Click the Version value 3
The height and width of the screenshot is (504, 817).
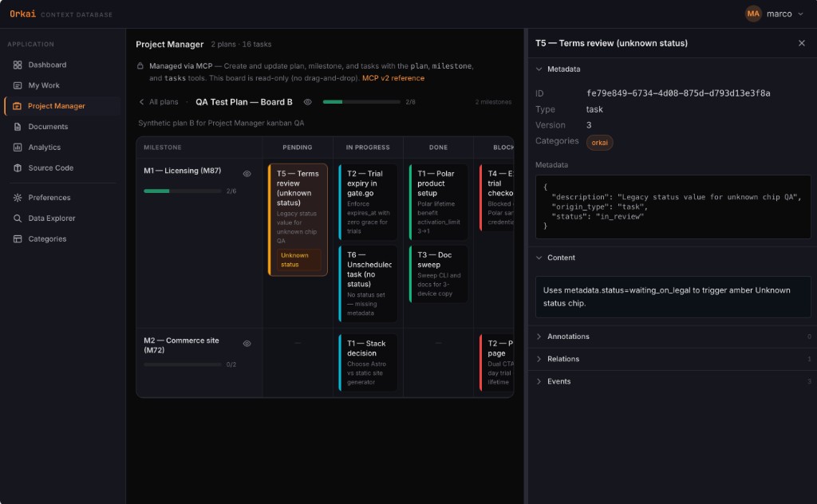[x=589, y=125]
